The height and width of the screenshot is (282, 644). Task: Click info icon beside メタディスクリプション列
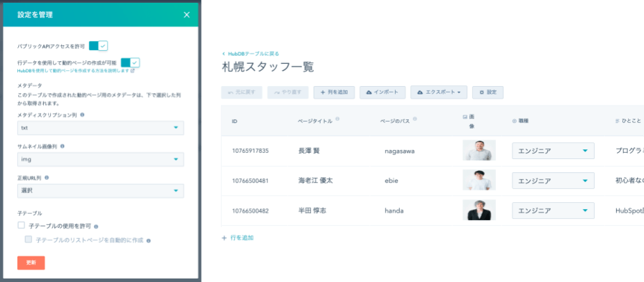82,115
